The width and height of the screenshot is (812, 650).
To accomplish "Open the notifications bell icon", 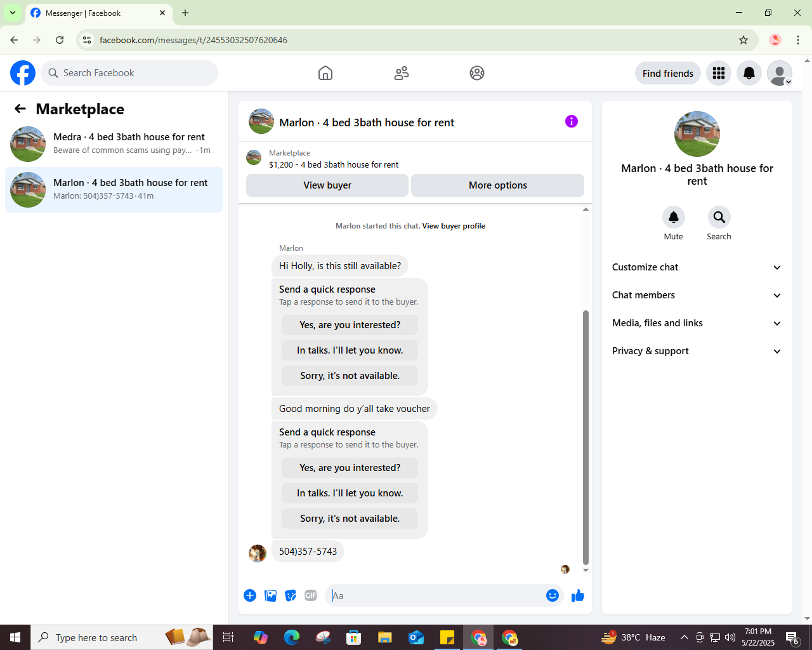I will tap(749, 73).
